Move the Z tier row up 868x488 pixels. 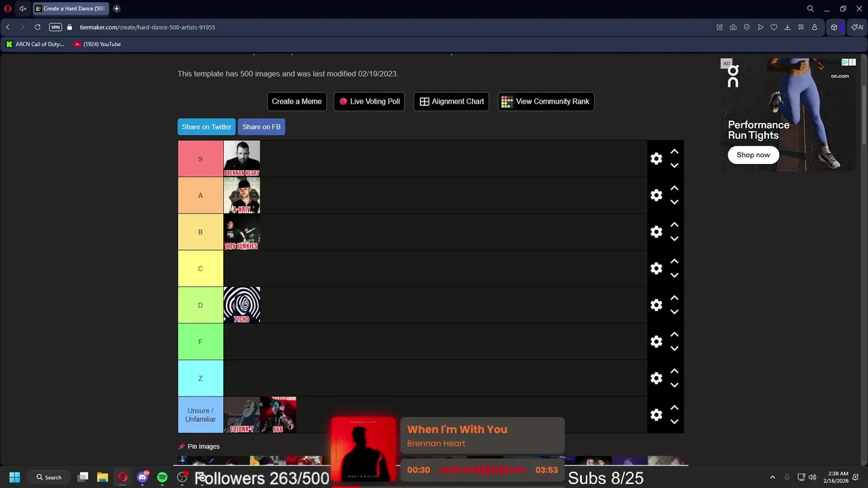[x=674, y=371]
